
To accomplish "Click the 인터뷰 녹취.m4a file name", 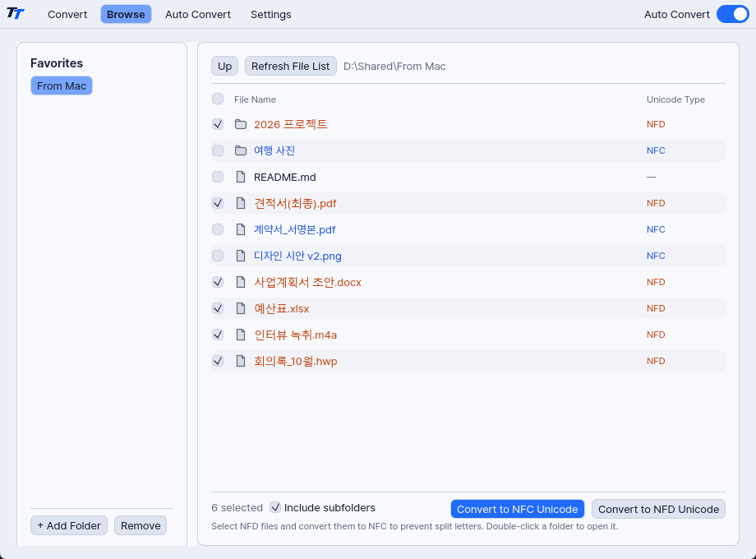I will click(296, 335).
